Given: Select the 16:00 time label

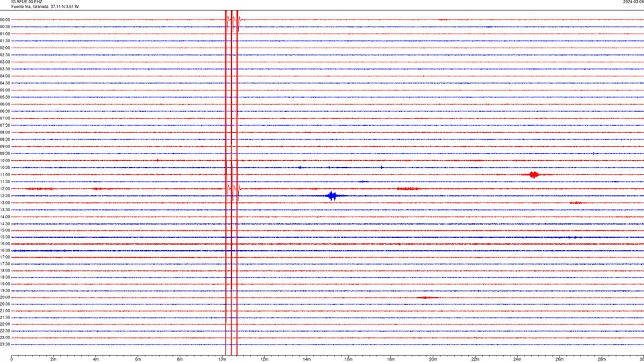Looking at the screenshot, I should (5, 244).
